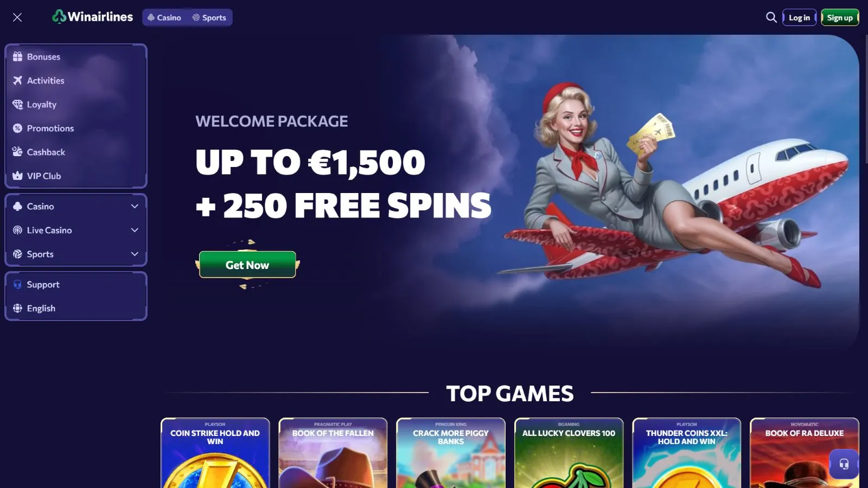This screenshot has width=868, height=488.
Task: Click the Get Now button
Action: (247, 265)
